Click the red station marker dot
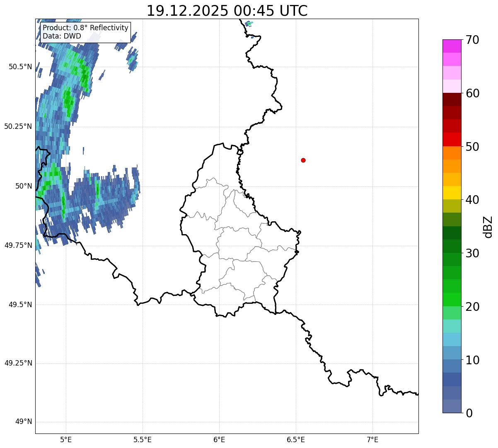Screen dimensions: 498x448 point(303,160)
